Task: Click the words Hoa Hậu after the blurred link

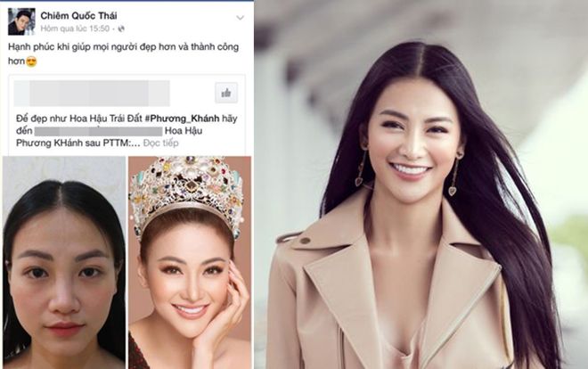Action: point(184,131)
